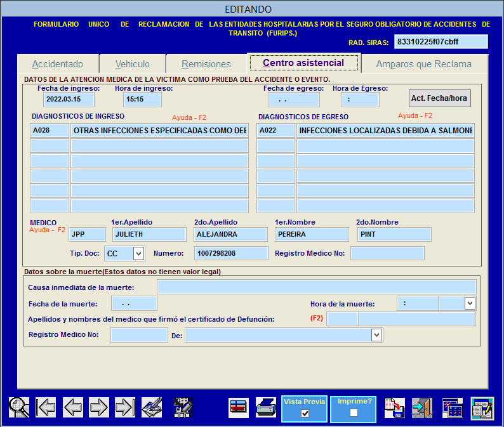Viewport: 504px width, 427px height.
Task: Click the OTRAS INFECCIONES ESPECIFICADAS description field
Action: (x=159, y=131)
